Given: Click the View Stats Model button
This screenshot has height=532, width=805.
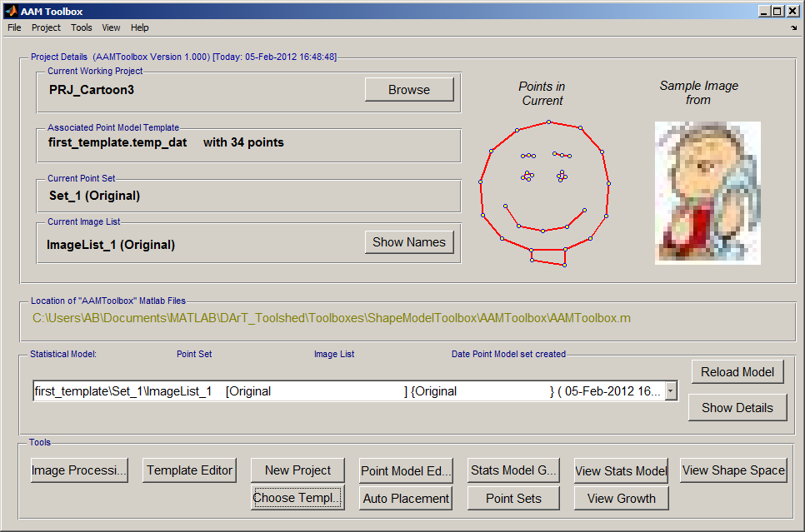Looking at the screenshot, I should [622, 471].
